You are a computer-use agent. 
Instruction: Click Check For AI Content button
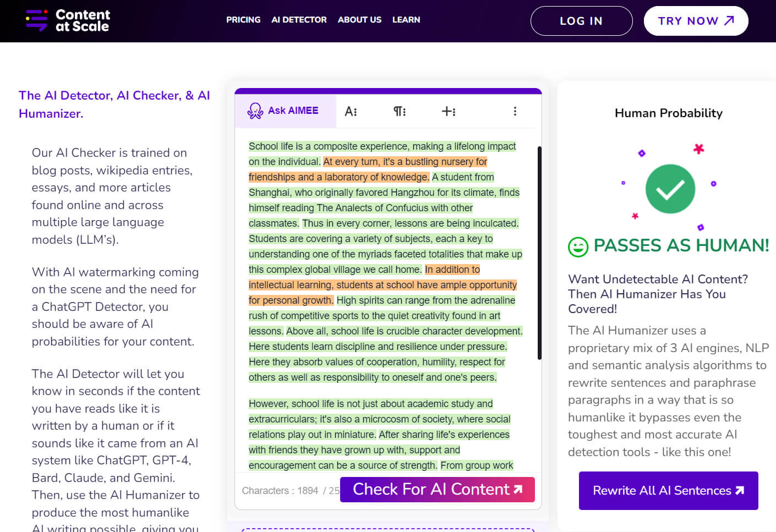[437, 489]
